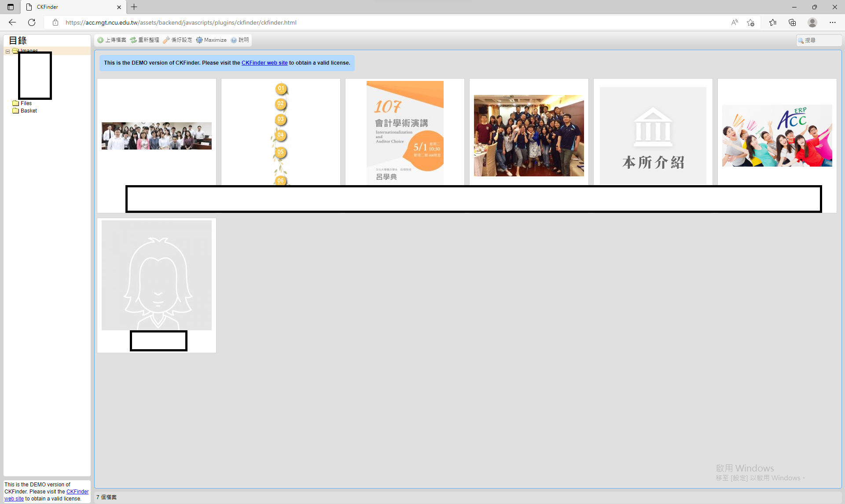Click the browser back arrow
Screen dimensions: 845x504
click(12, 22)
